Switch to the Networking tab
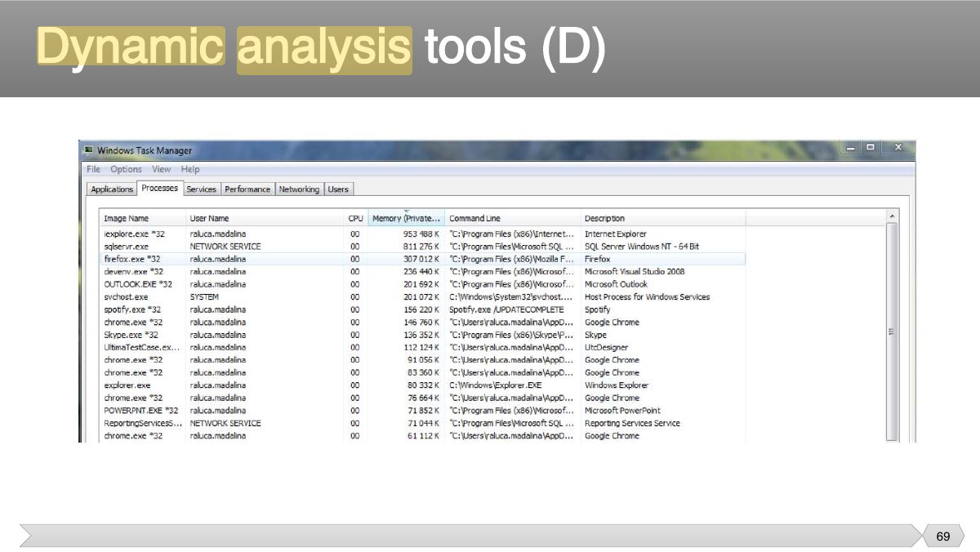The width and height of the screenshot is (980, 552). click(x=299, y=189)
